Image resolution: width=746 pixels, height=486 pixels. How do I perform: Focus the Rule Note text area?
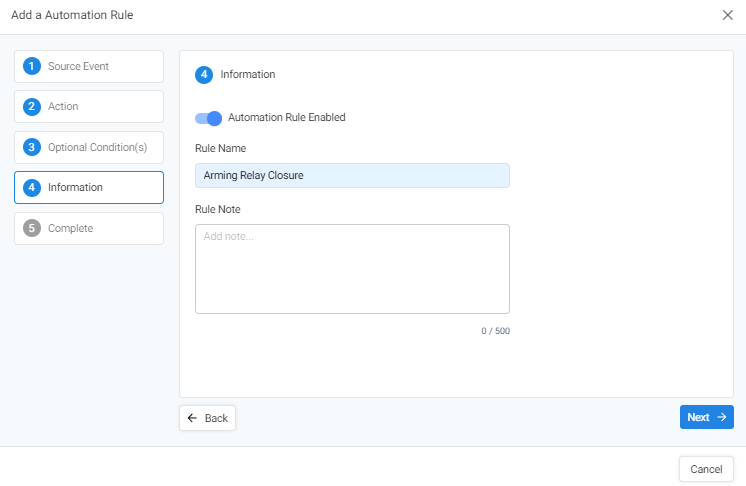[352, 269]
